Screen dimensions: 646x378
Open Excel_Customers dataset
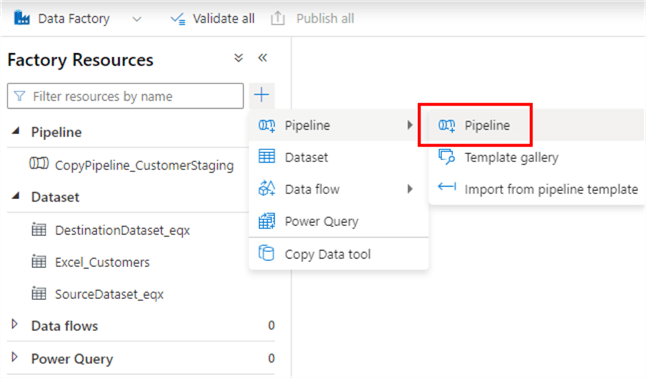click(x=102, y=262)
